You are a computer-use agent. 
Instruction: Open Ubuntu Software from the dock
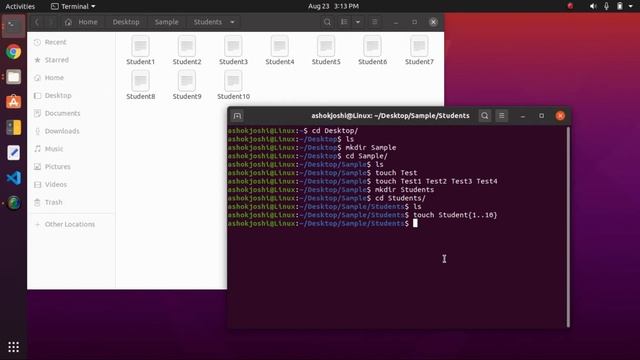[13, 102]
